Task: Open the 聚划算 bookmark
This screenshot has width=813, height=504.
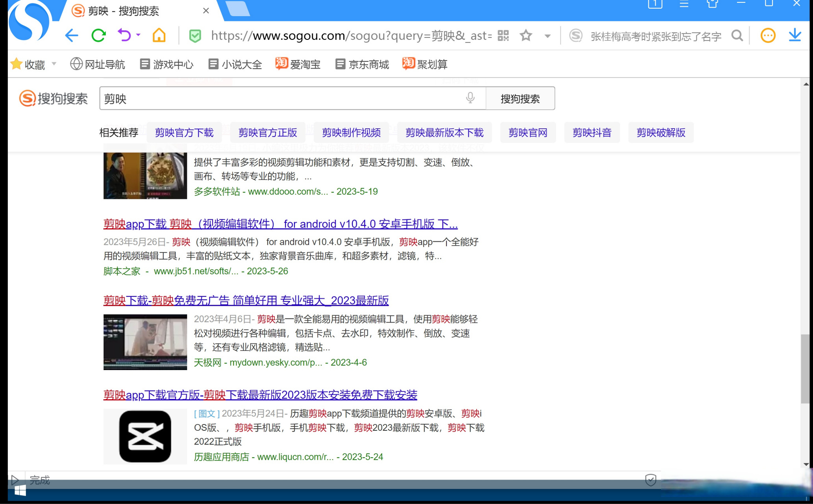Action: [425, 64]
